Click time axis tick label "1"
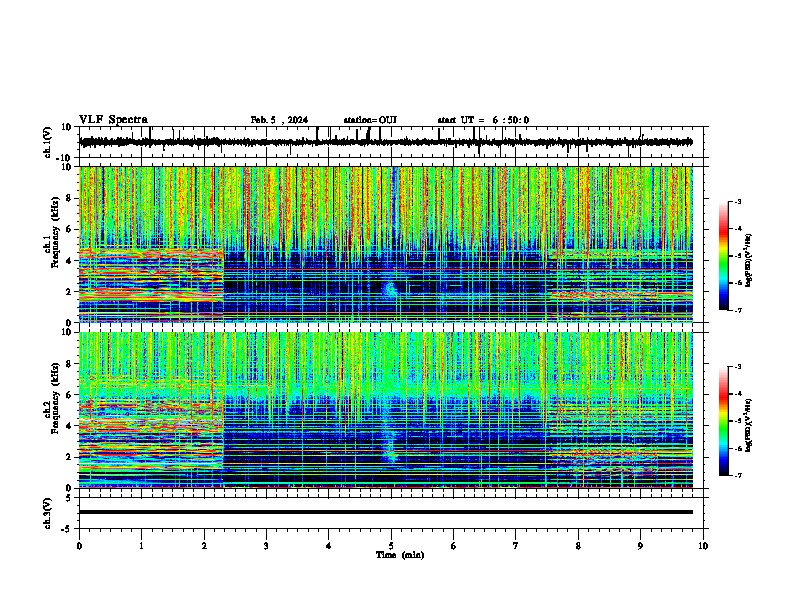Viewport: 792px width, 612px height. 141,546
